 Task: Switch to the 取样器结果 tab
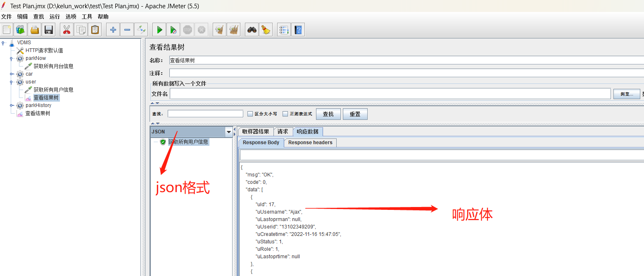click(256, 132)
